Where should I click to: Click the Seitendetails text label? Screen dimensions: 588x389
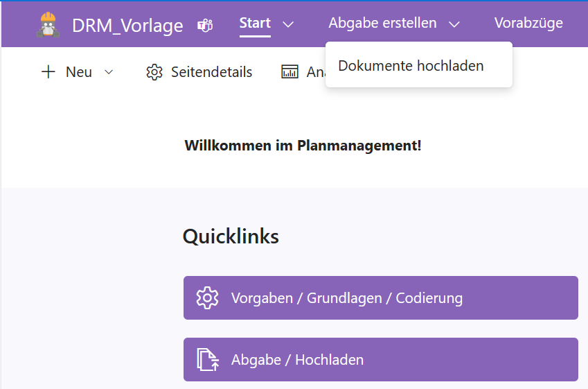point(211,72)
